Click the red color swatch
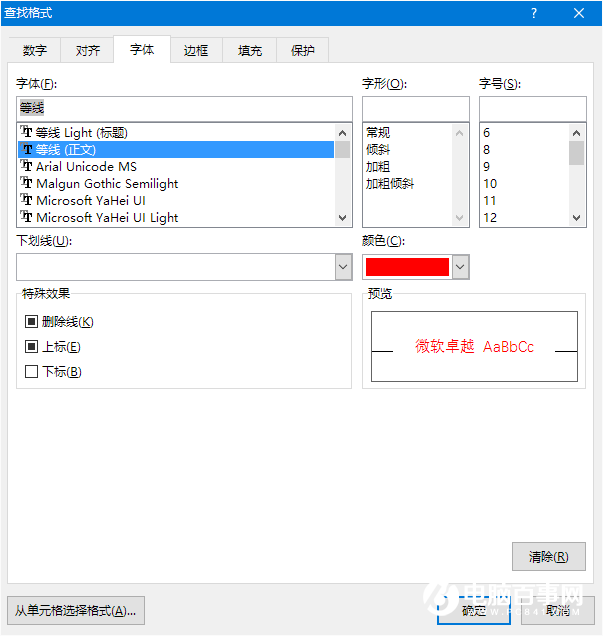Image resolution: width=603 pixels, height=636 pixels. coord(407,266)
